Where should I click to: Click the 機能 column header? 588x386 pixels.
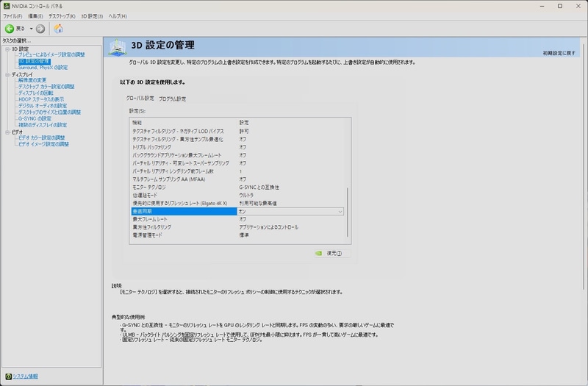click(x=137, y=123)
